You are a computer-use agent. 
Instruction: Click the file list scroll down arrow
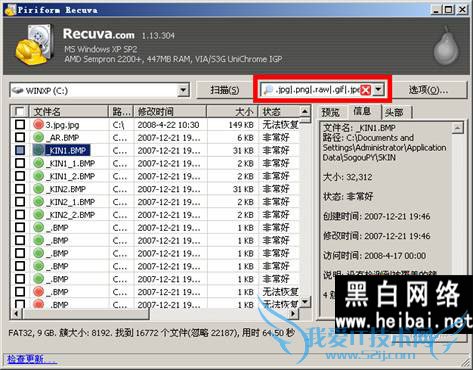[x=305, y=302]
